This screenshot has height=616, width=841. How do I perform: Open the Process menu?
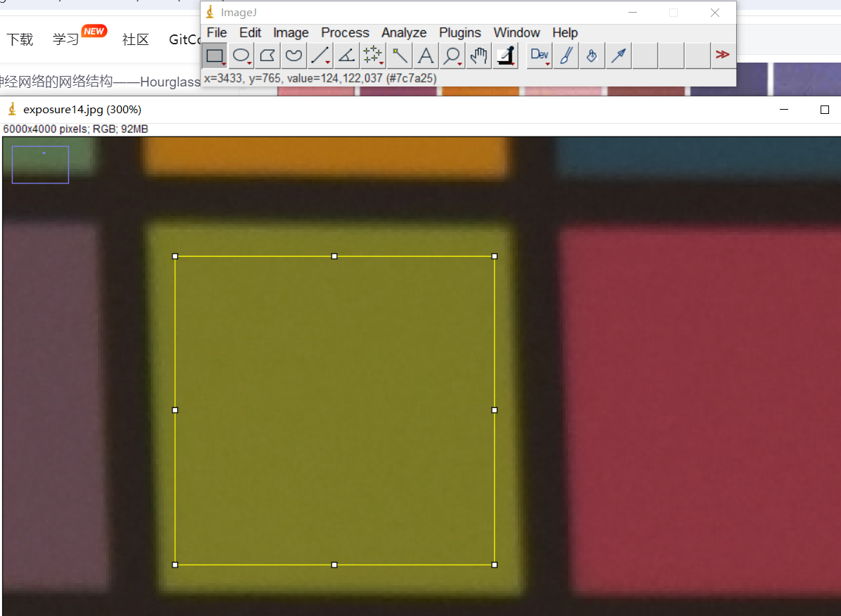(x=345, y=32)
